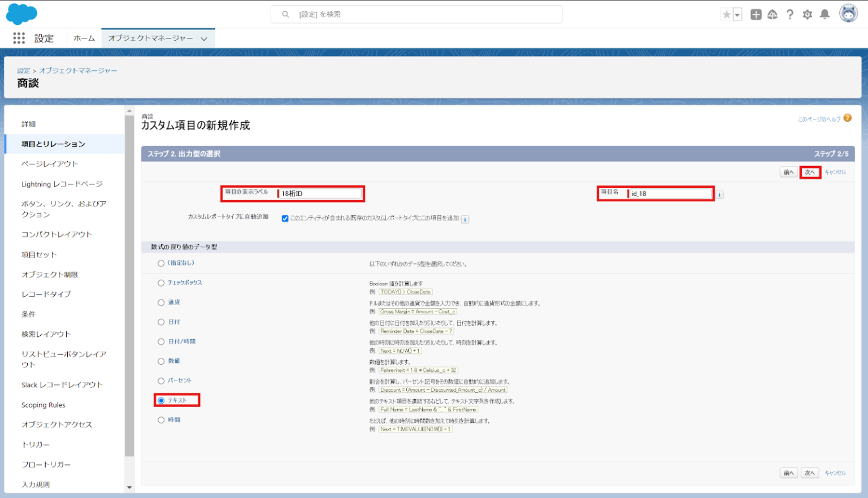Open the Help question mark icon
This screenshot has width=868, height=498.
tap(789, 14)
